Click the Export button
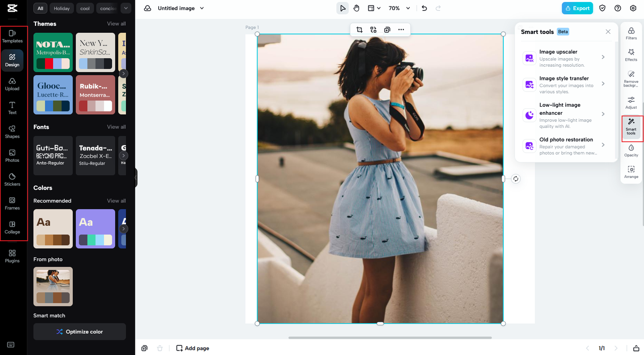 577,8
